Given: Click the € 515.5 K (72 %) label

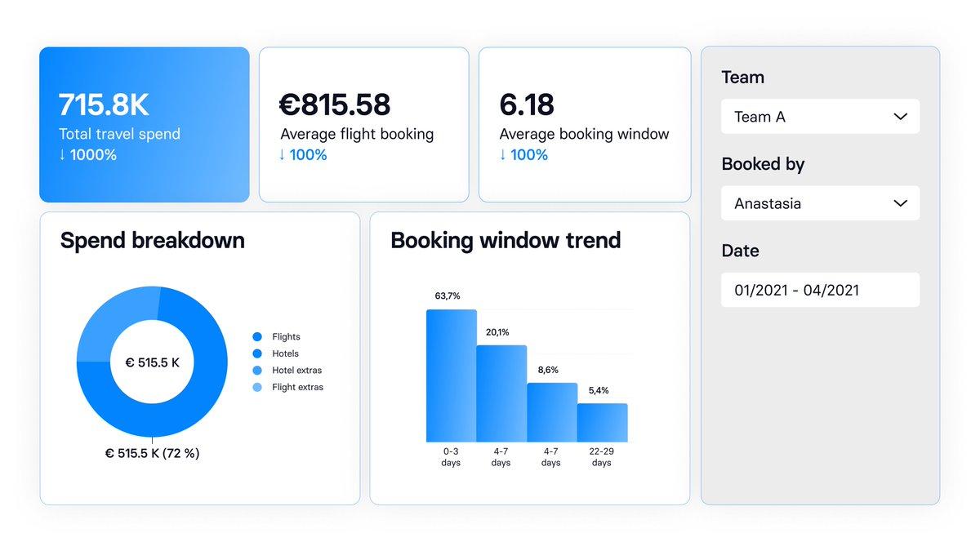Looking at the screenshot, I should 153,453.
